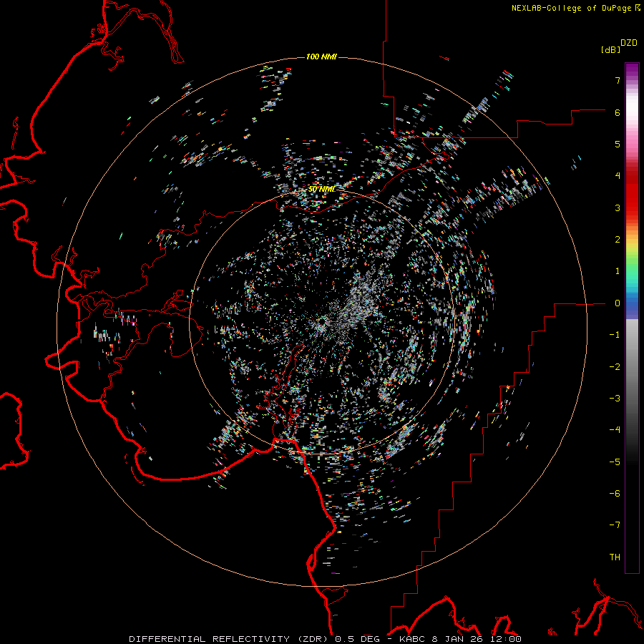Screen dimensions: 644x644
Task: Click the '-2' tick label on scale
Action: click(615, 367)
